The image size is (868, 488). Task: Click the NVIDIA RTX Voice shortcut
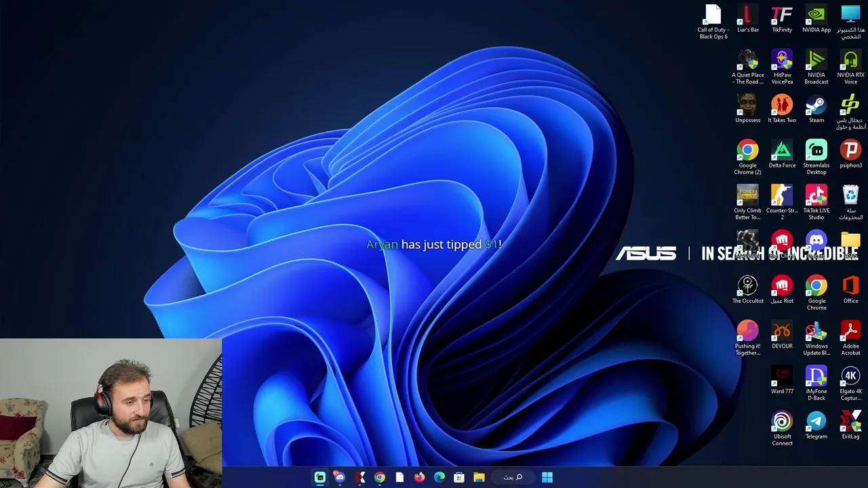pyautogui.click(x=850, y=67)
